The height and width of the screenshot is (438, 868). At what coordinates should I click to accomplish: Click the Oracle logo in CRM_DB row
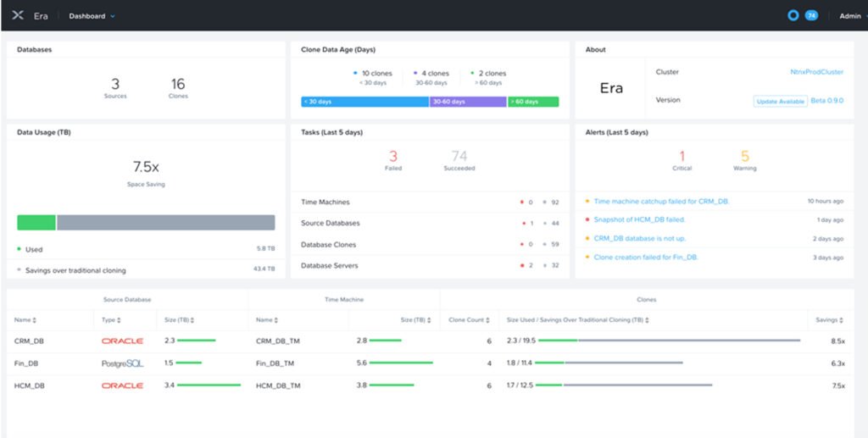pos(122,341)
